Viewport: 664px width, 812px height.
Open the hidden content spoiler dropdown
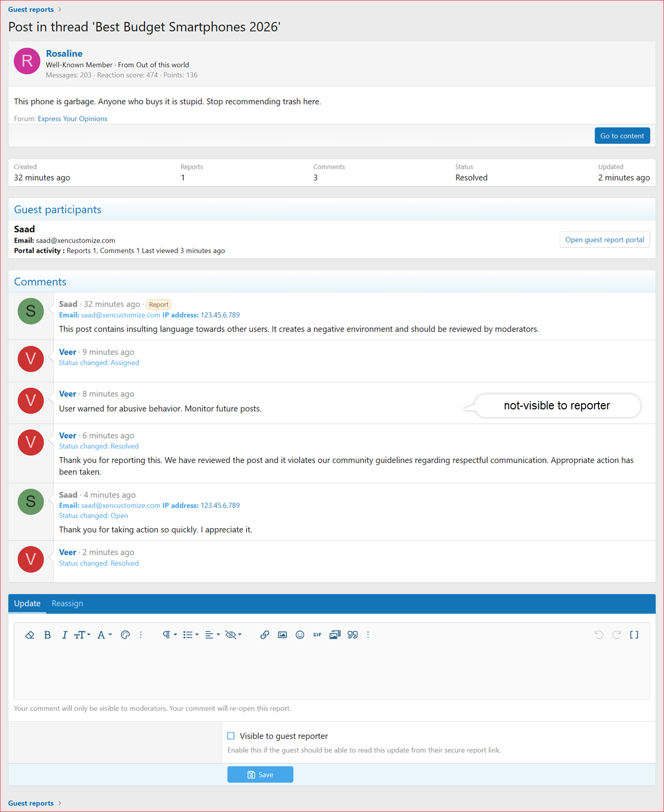[233, 635]
